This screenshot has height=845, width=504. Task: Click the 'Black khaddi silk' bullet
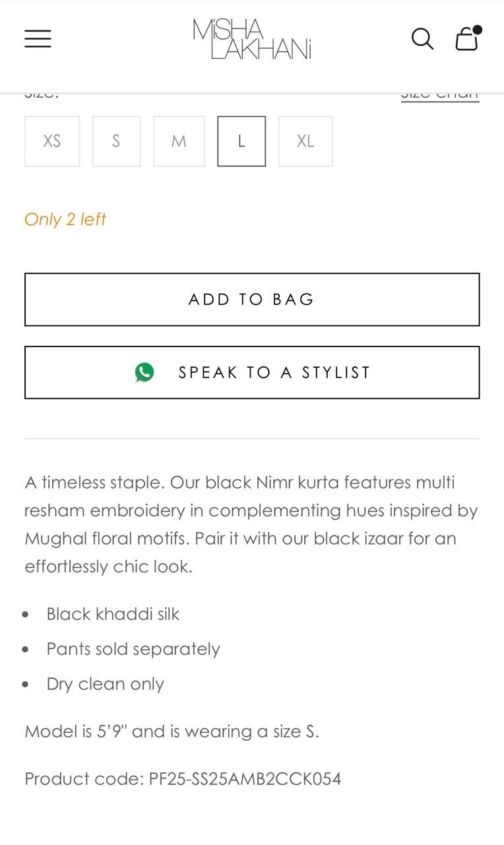click(113, 614)
